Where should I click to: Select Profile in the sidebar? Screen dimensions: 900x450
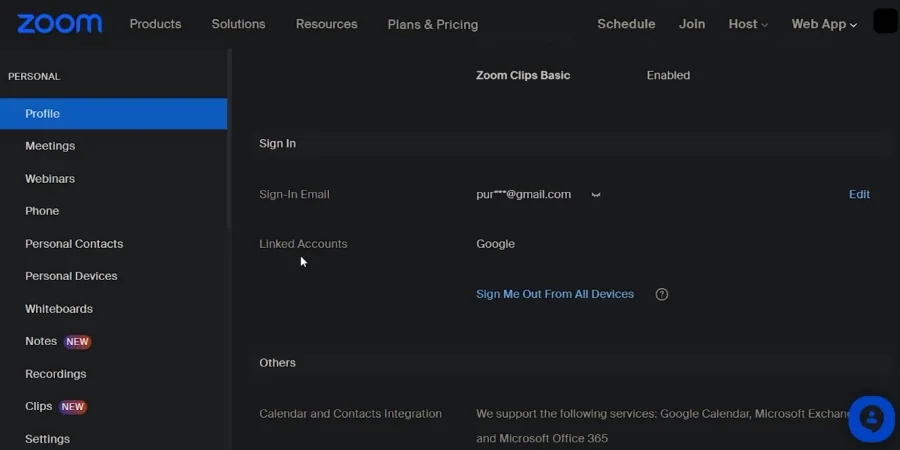[x=114, y=114]
